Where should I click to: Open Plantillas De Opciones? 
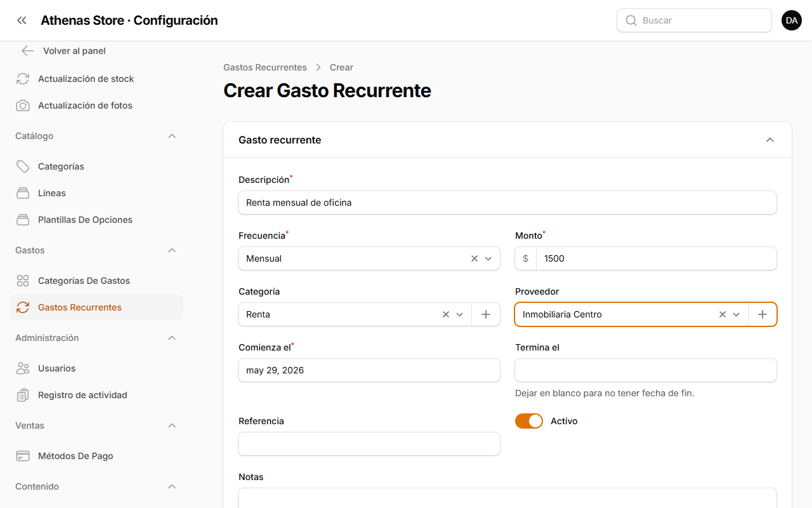pos(96,220)
